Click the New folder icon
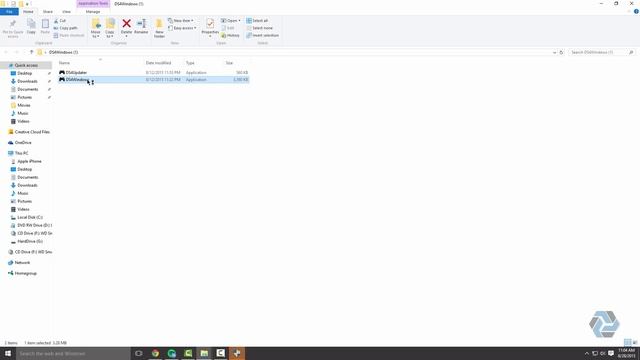 click(x=159, y=24)
